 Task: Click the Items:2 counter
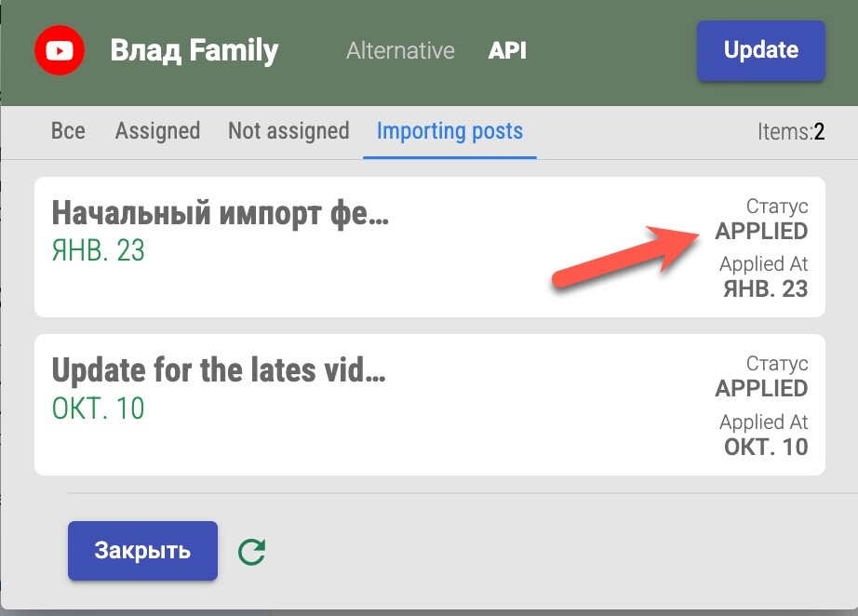(x=790, y=132)
